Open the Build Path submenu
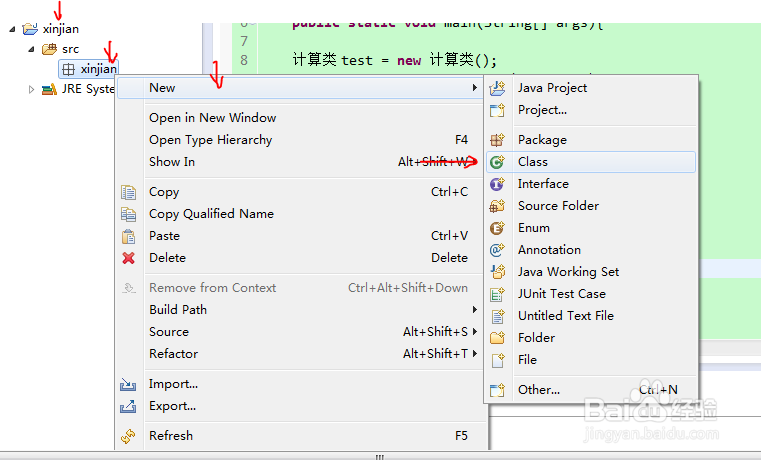Image resolution: width=761 pixels, height=460 pixels. [x=178, y=310]
